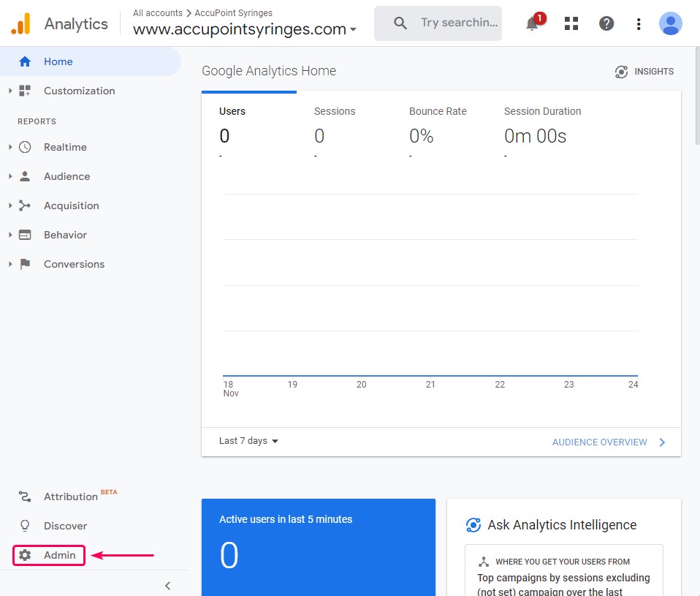The width and height of the screenshot is (700, 596).
Task: Click the Top campaigns by sessions suggestion
Action: coord(563,584)
